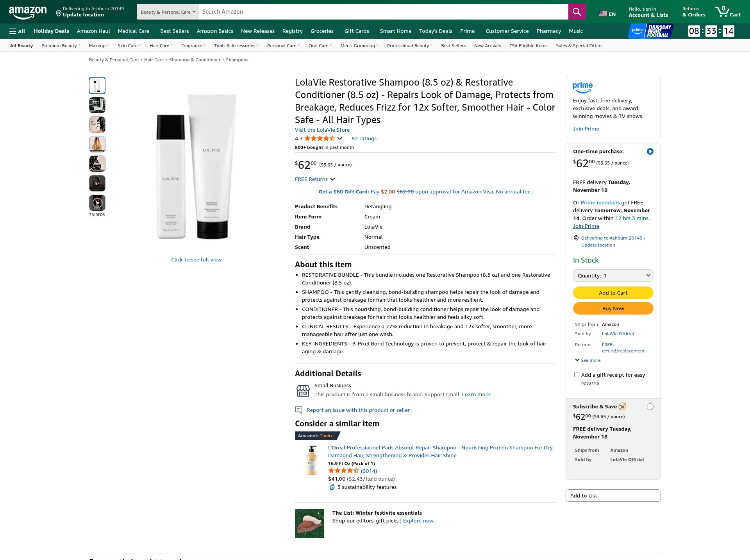Click the Add to Cart button
Image resolution: width=750 pixels, height=560 pixels.
613,293
